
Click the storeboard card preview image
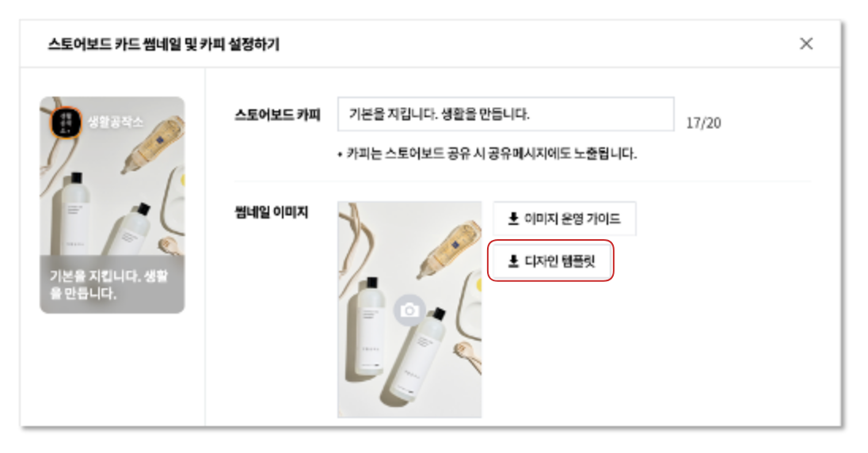[x=112, y=205]
